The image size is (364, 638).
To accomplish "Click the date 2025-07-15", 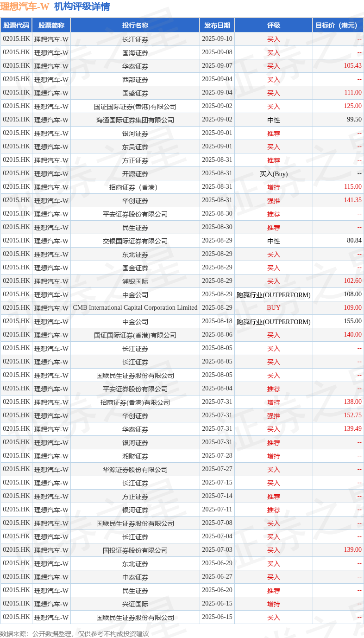I will (x=217, y=483).
